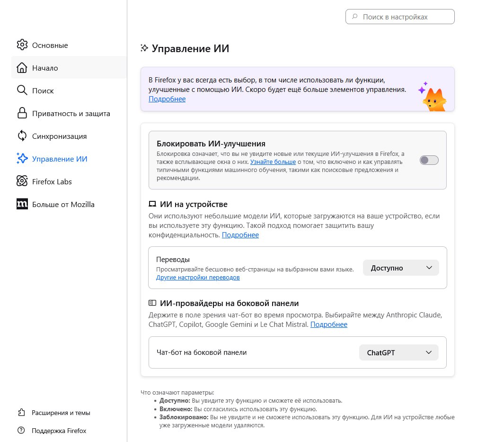Click the Mozilla logo icon in sidebar
Image resolution: width=504 pixels, height=442 pixels.
(22, 204)
